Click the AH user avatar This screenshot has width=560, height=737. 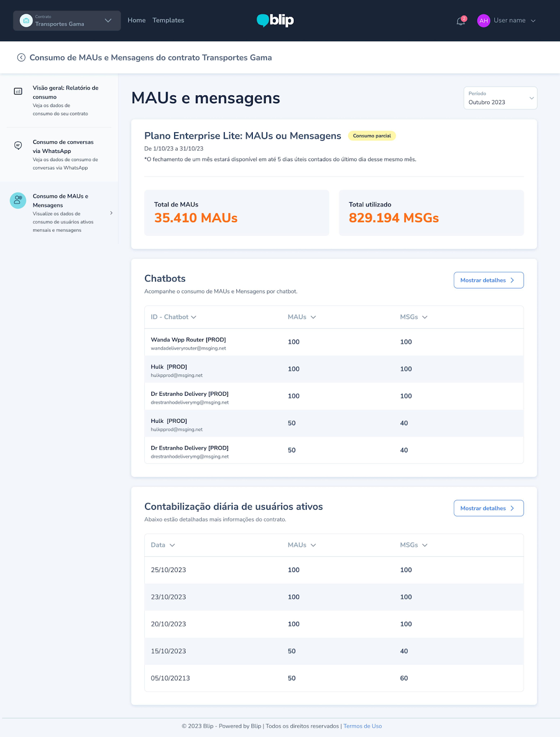click(x=484, y=21)
